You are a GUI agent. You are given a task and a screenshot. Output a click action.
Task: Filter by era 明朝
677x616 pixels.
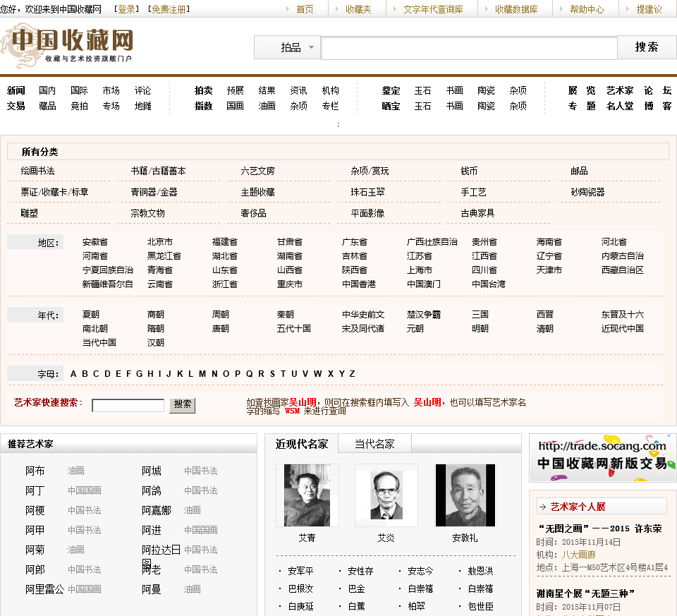(x=480, y=329)
